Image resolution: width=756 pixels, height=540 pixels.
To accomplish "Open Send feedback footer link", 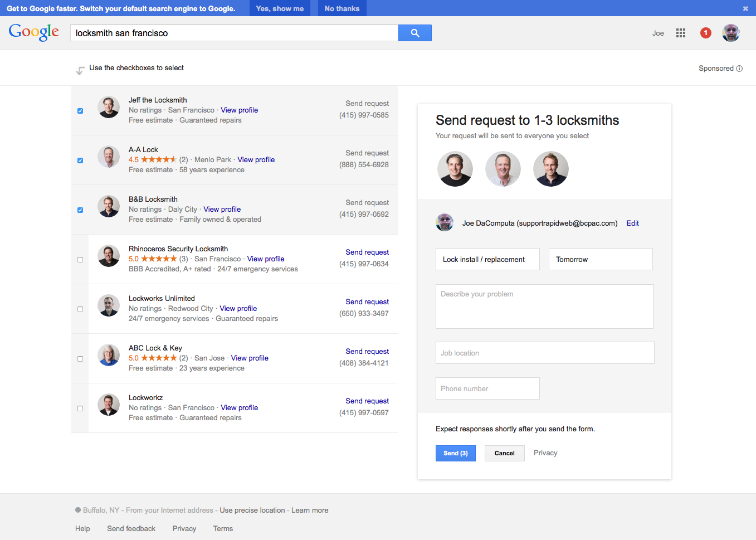I will click(131, 528).
